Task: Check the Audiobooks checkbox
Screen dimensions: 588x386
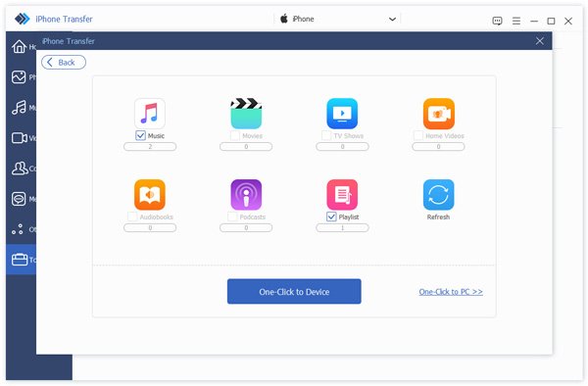Action: [132, 217]
